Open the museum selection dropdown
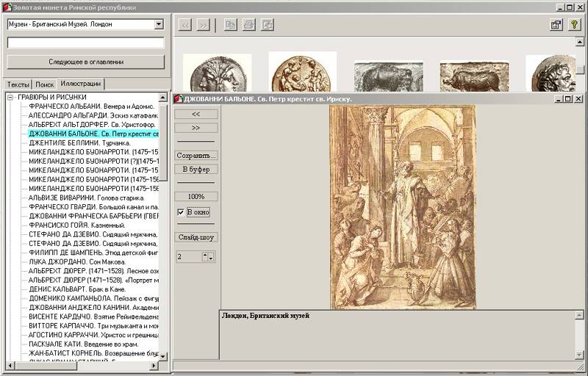The width and height of the screenshot is (588, 376). coord(159,24)
